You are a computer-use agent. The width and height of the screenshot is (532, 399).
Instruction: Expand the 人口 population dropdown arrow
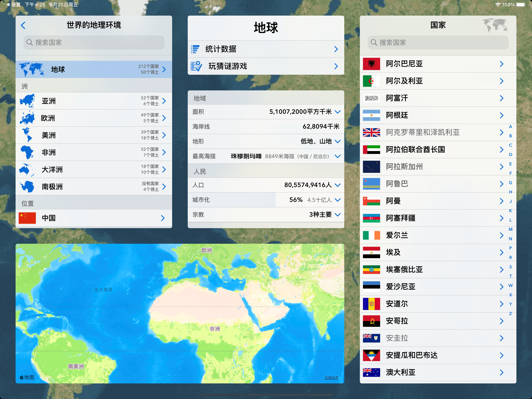[338, 185]
